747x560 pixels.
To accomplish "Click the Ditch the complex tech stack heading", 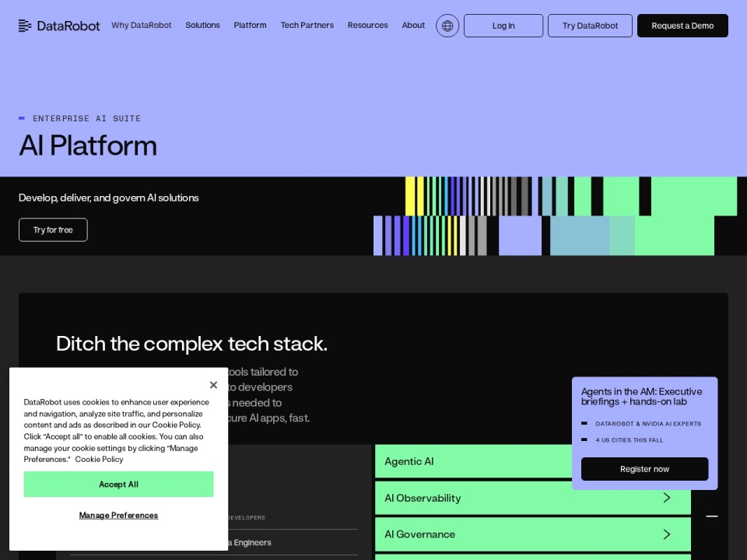I will (191, 343).
